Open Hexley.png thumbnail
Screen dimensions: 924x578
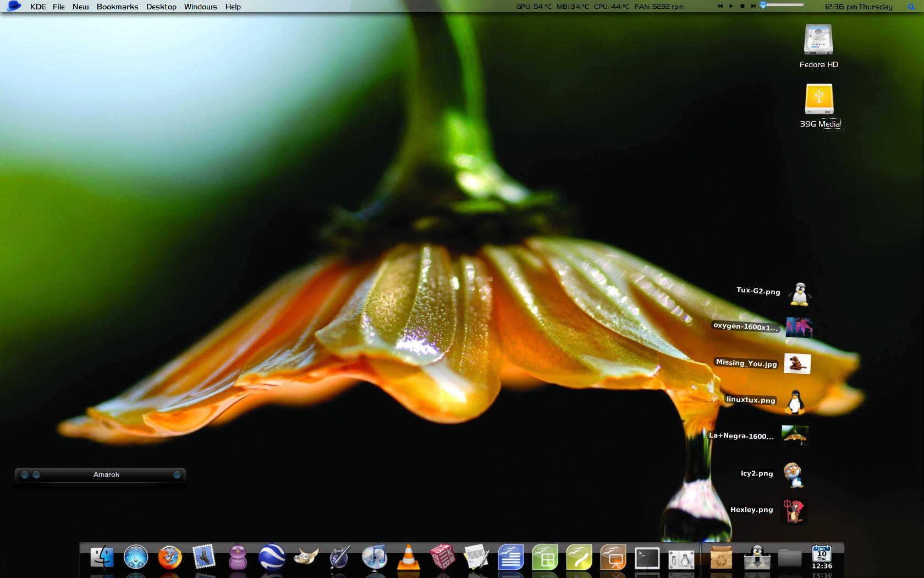tap(793, 511)
